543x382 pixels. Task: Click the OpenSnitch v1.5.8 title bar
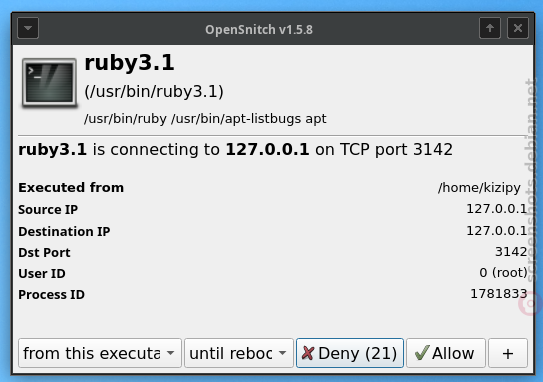pyautogui.click(x=259, y=30)
